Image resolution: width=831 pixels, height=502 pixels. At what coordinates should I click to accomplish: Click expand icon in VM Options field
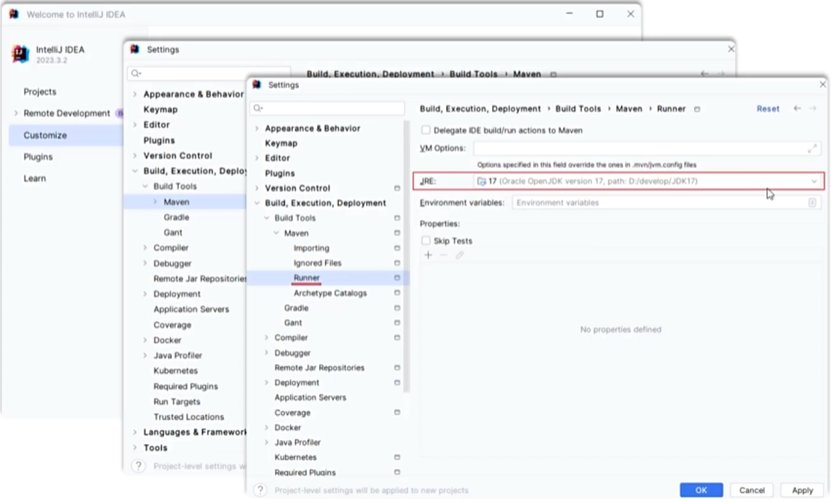812,149
